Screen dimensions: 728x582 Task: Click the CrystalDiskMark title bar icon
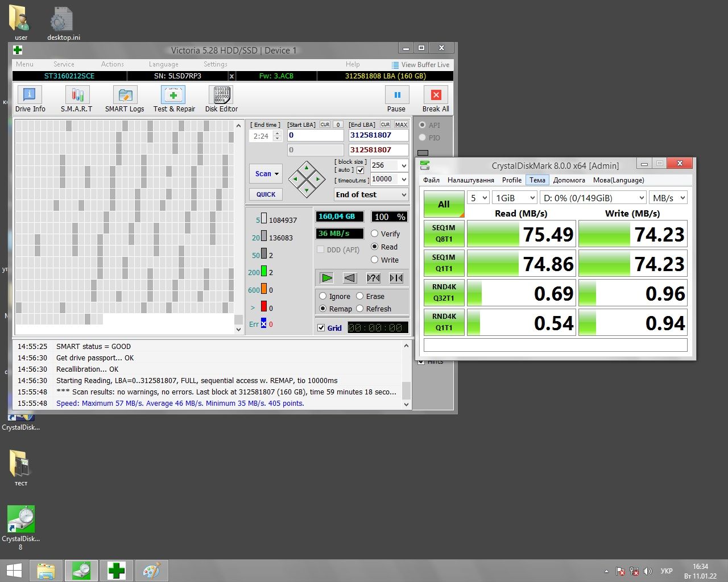(x=424, y=165)
